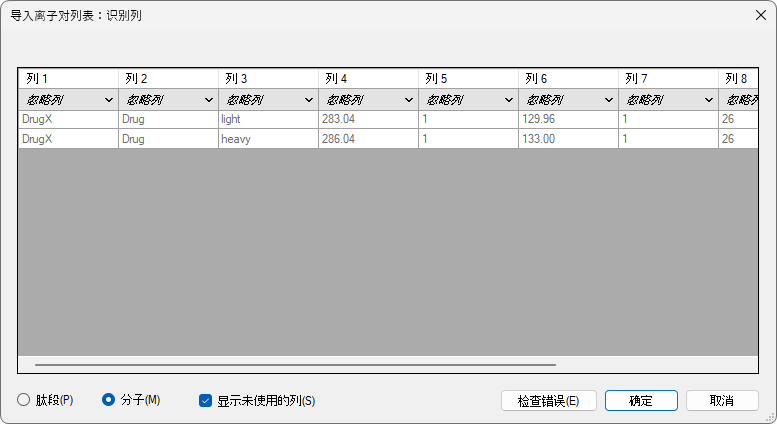Expand the 列 4 column type dropdown
This screenshot has width=777, height=424.
(x=367, y=100)
